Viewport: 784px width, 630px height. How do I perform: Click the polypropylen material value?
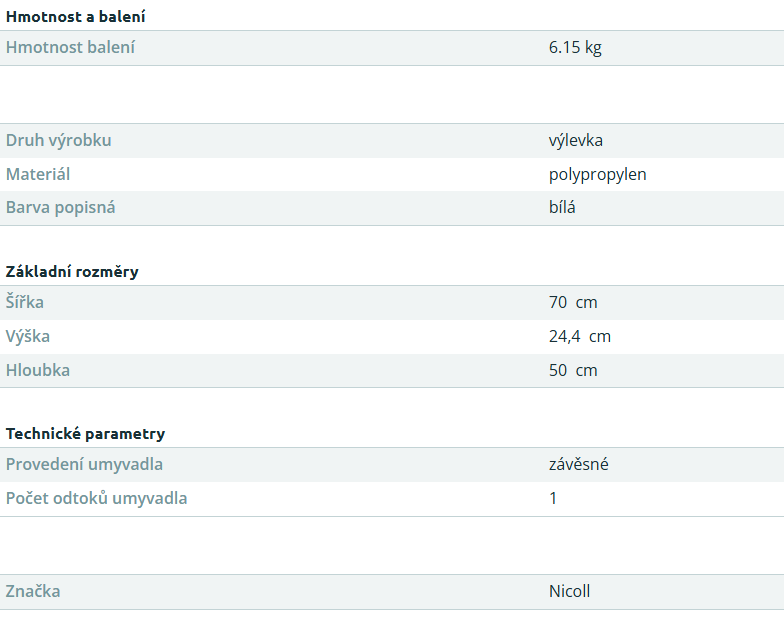(x=598, y=174)
